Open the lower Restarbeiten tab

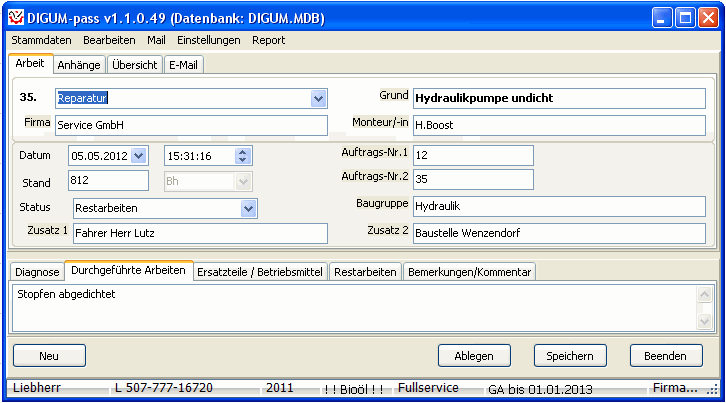pyautogui.click(x=365, y=272)
